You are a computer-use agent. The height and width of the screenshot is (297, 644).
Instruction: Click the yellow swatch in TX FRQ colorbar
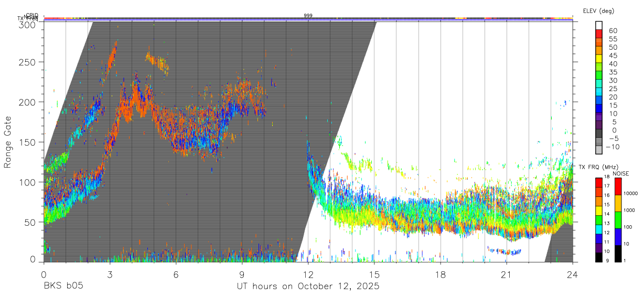pyautogui.click(x=599, y=210)
